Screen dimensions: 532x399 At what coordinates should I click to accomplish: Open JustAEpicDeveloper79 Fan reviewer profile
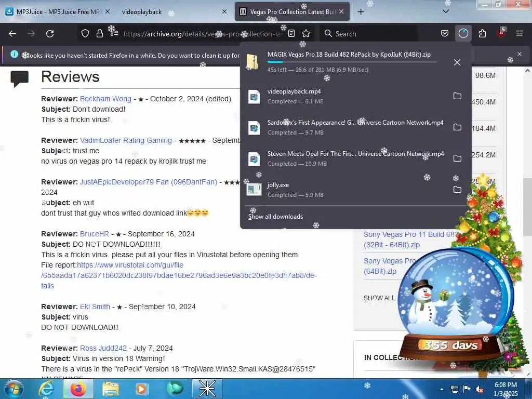click(149, 182)
